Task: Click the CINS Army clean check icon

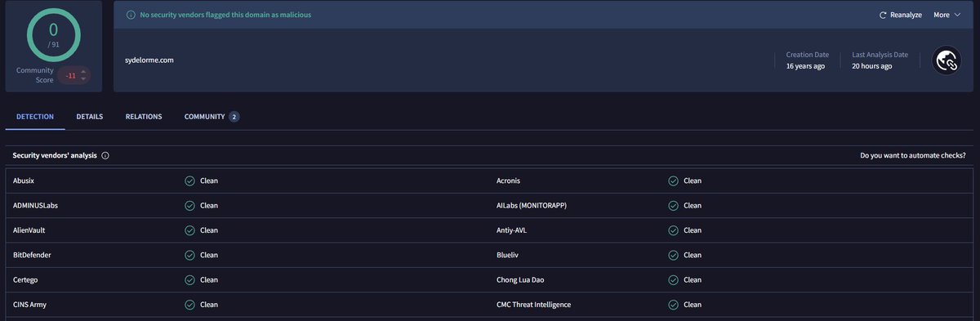Action: pos(189,305)
